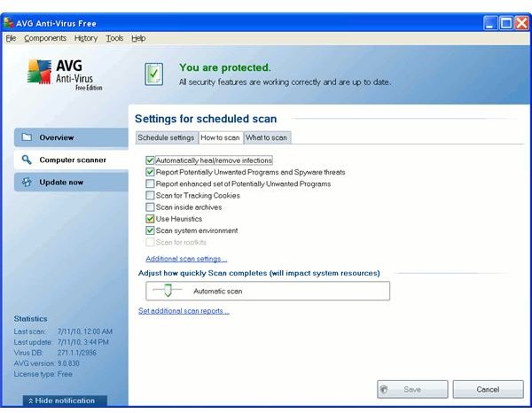This screenshot has height=413, width=532.
Task: Click the refresh icon beside Update now
Action: pyautogui.click(x=27, y=182)
